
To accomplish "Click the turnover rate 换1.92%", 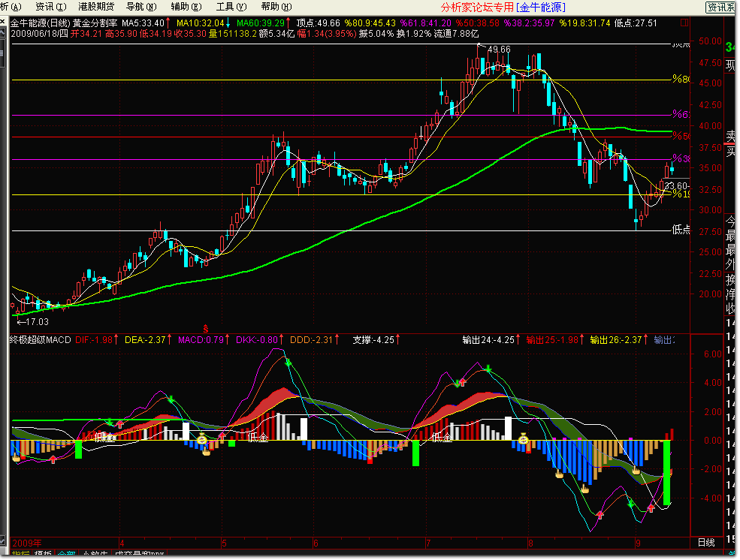I will pyautogui.click(x=413, y=34).
